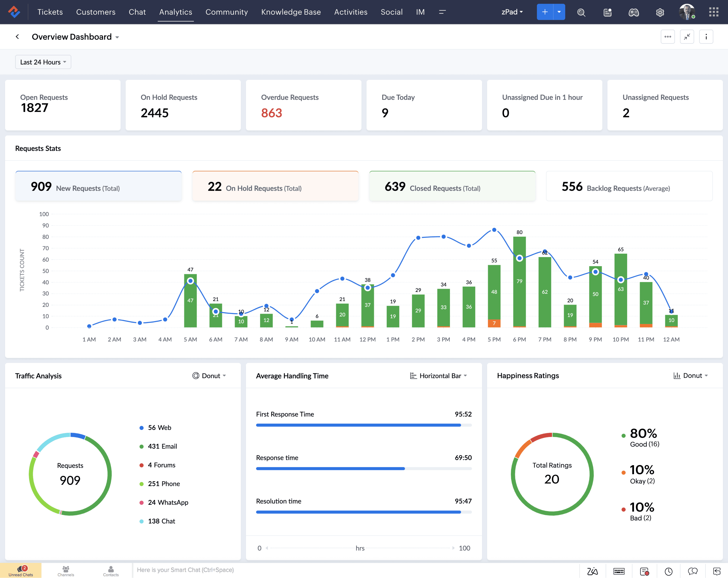Screen dimensions: 728x578
Task: Click the more options button on dashboard
Action: point(668,37)
